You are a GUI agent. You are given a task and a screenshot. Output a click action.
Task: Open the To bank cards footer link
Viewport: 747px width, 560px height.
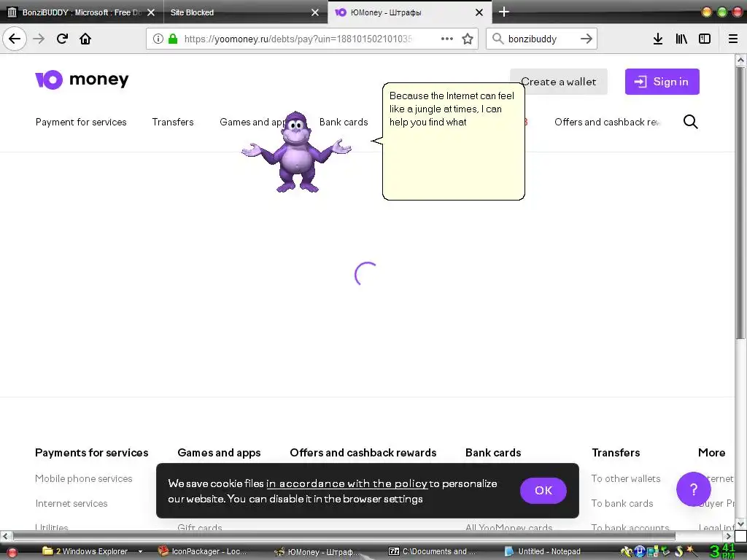[622, 503]
